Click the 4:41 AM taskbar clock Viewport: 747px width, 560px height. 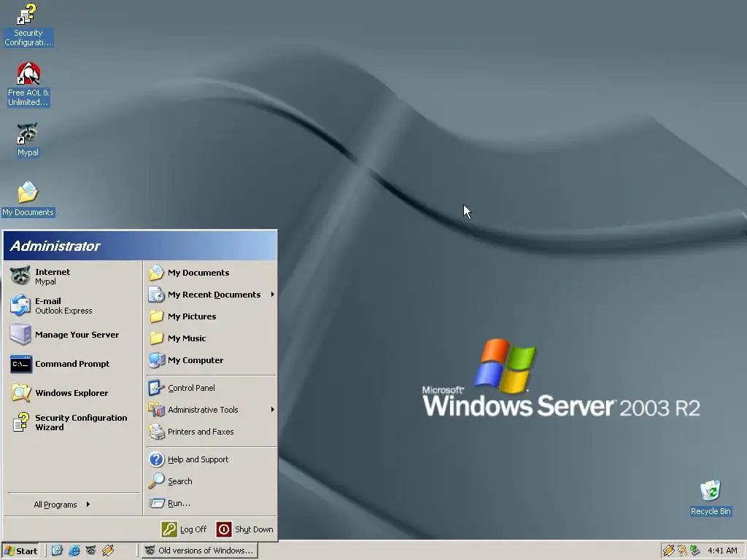(722, 551)
